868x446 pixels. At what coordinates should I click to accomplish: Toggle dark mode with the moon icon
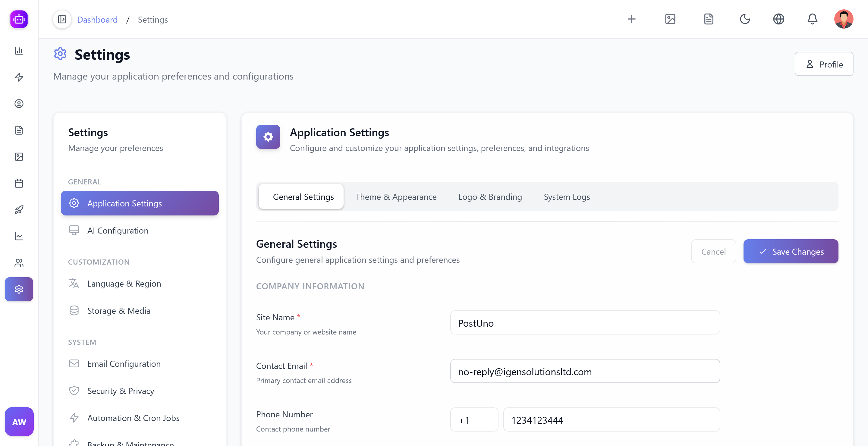745,19
